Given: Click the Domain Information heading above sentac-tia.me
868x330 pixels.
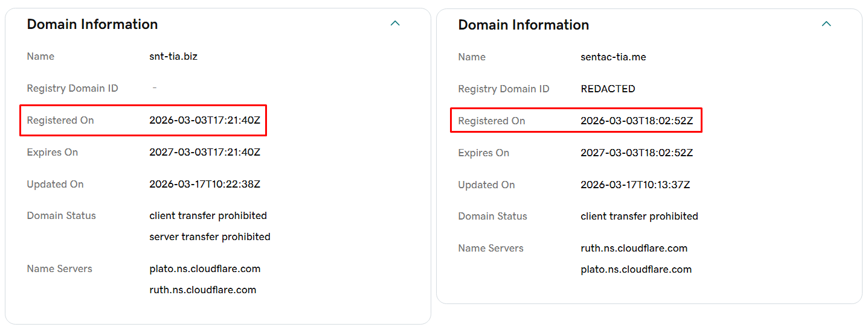Looking at the screenshot, I should coord(523,25).
